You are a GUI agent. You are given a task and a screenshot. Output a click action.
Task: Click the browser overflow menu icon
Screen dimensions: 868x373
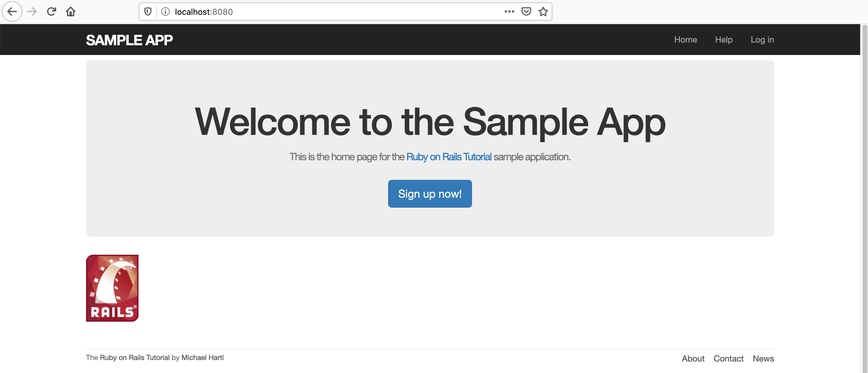coord(509,11)
